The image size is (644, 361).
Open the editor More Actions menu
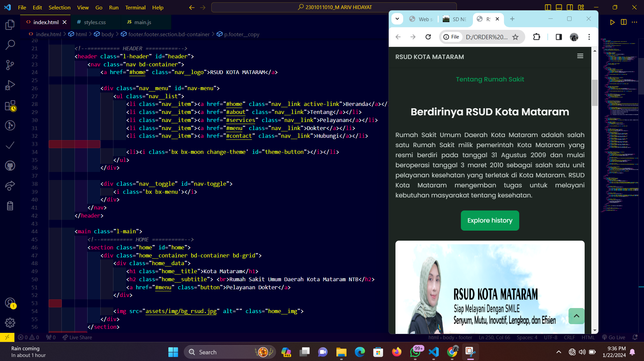(634, 22)
